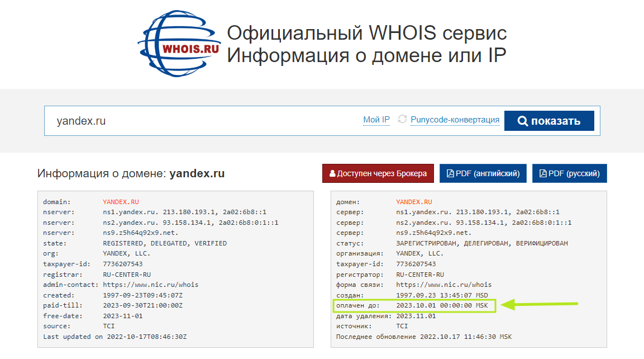Viewport: 644px width, 359px height.
Task: Click 'Последнее обновление 2022.10.17' line
Action: point(424,337)
